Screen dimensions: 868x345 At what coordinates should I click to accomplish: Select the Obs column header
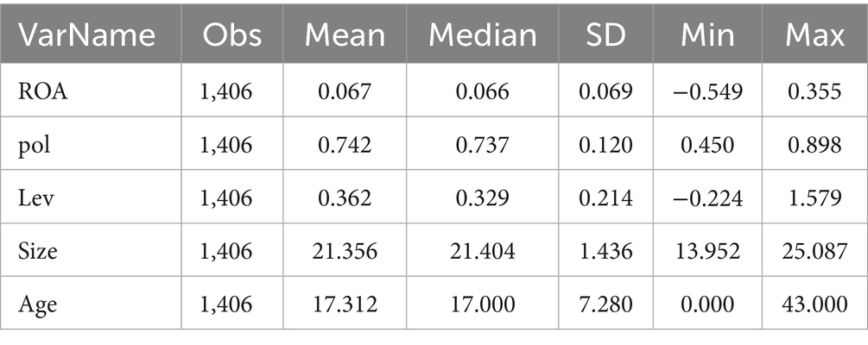(x=229, y=36)
